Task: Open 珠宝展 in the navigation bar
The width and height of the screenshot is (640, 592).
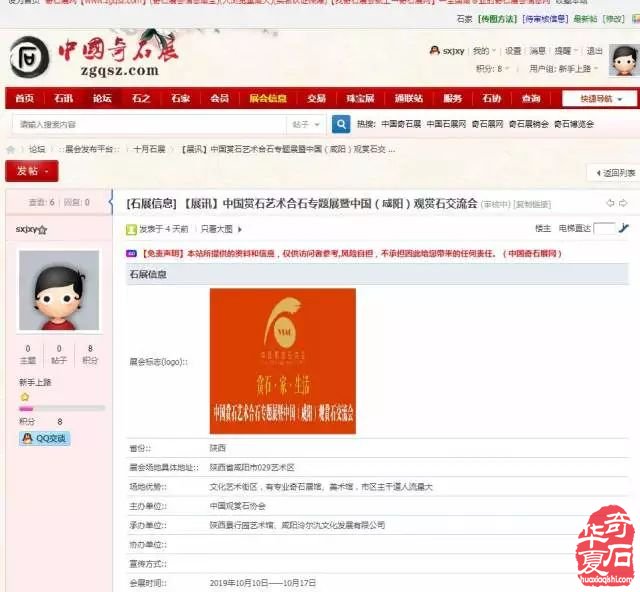Action: point(360,98)
